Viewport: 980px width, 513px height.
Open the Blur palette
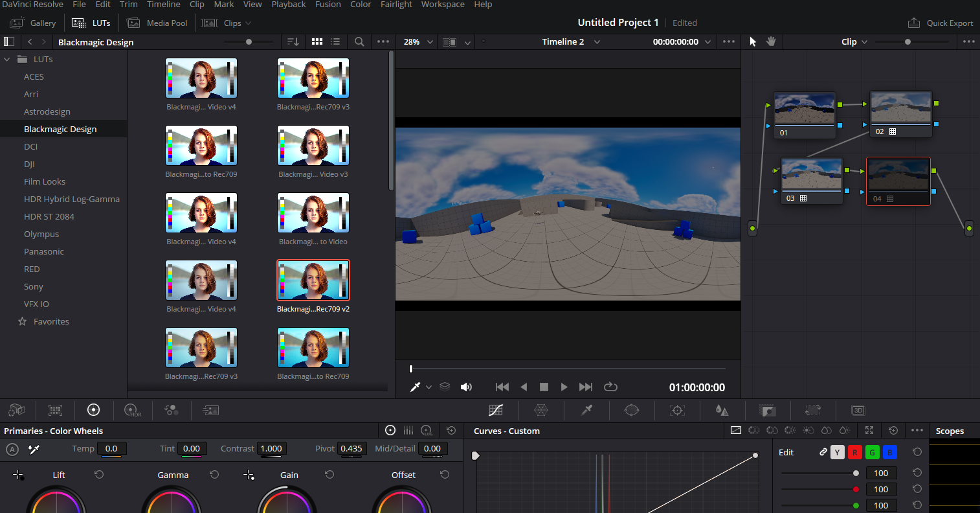[x=722, y=410]
